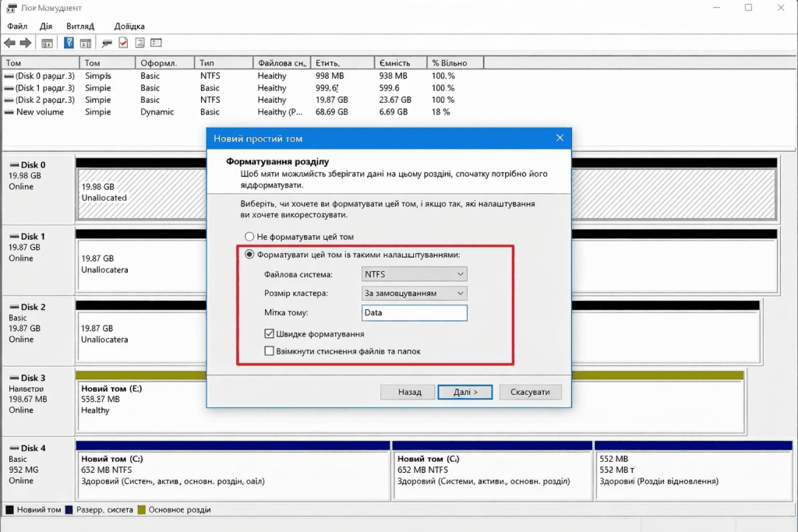Select the Disk 0 icon in lower pane
This screenshot has height=532, width=798.
(x=12, y=165)
